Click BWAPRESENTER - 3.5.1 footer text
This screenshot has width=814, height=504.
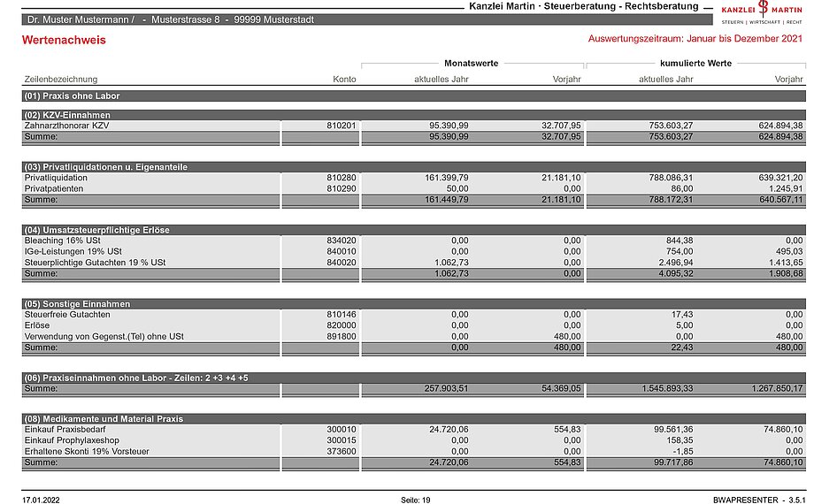coord(759,500)
